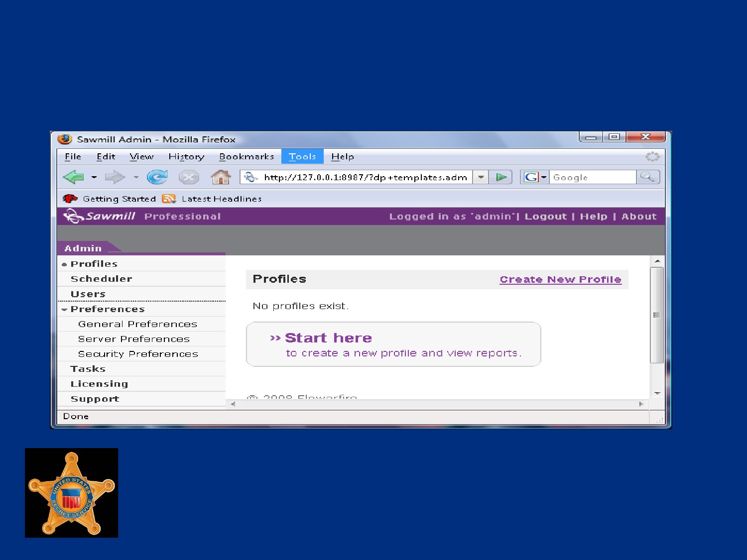Open the back button history dropdown
The width and height of the screenshot is (747, 560).
coord(94,177)
